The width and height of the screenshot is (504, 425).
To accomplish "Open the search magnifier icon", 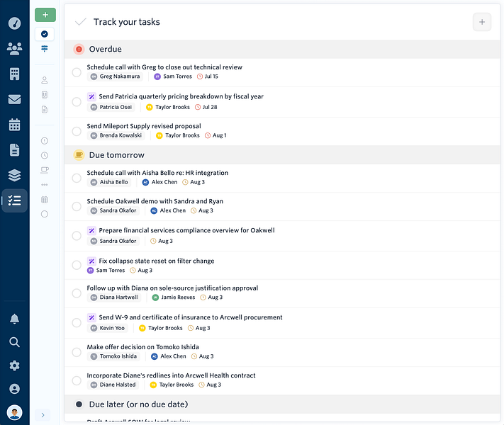I will [x=14, y=342].
